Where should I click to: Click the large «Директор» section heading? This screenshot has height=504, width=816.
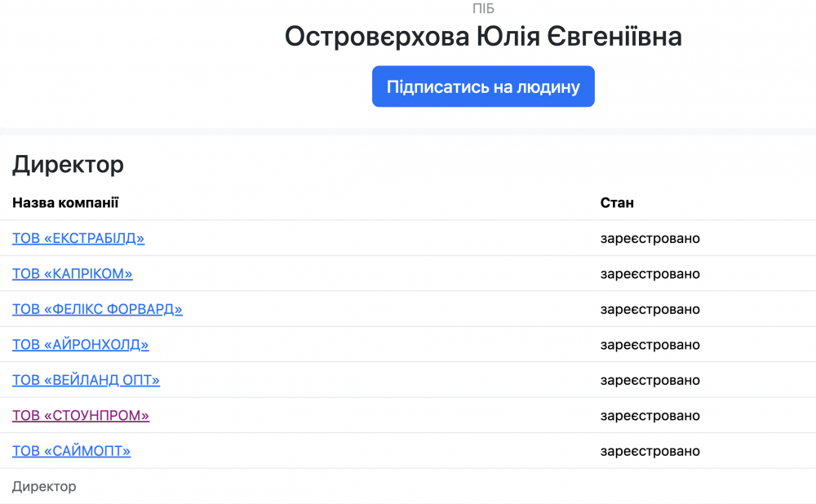(x=68, y=165)
